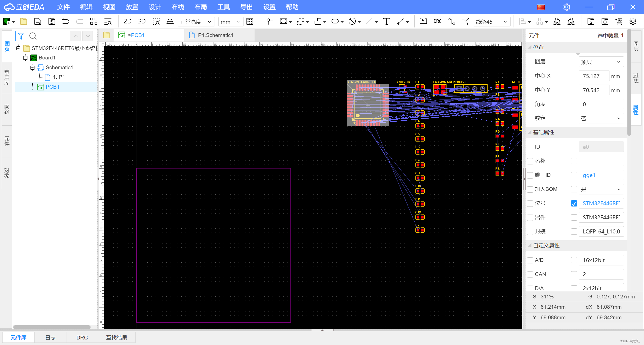This screenshot has width=644, height=345.
Task: Click the Undo arrow icon
Action: coord(66,21)
